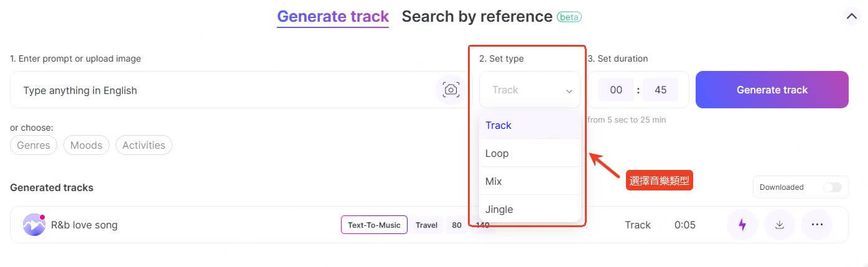The height and width of the screenshot is (267, 868).
Task: Choose Mix in the type dropdown
Action: coord(530,181)
